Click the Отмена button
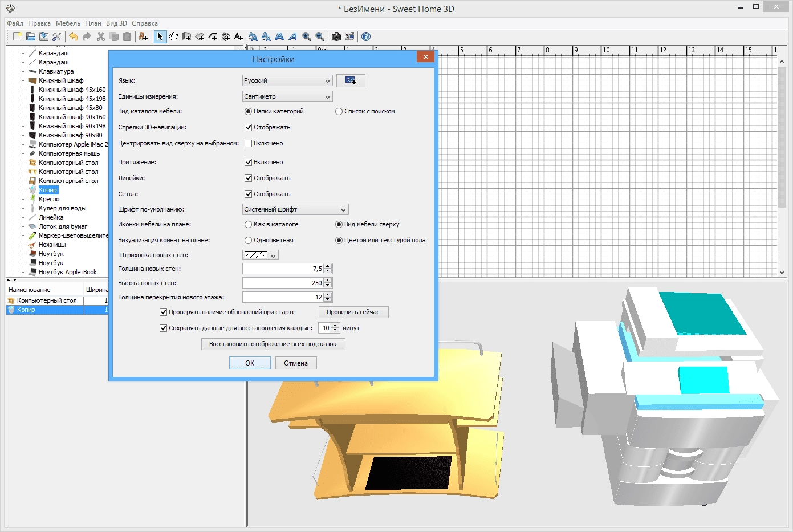 [296, 363]
